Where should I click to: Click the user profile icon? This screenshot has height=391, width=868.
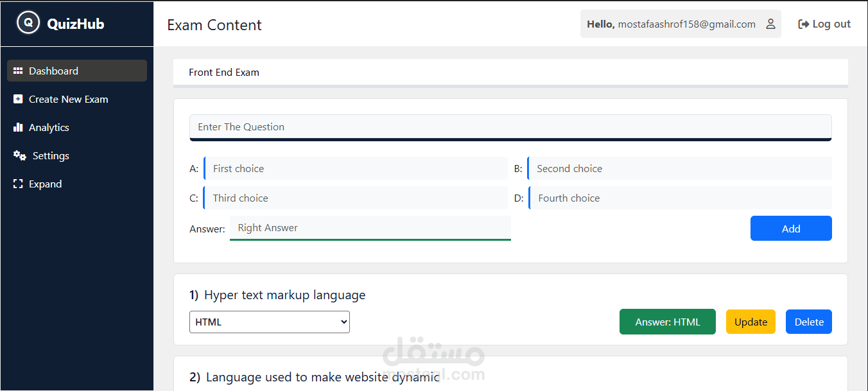(x=770, y=24)
